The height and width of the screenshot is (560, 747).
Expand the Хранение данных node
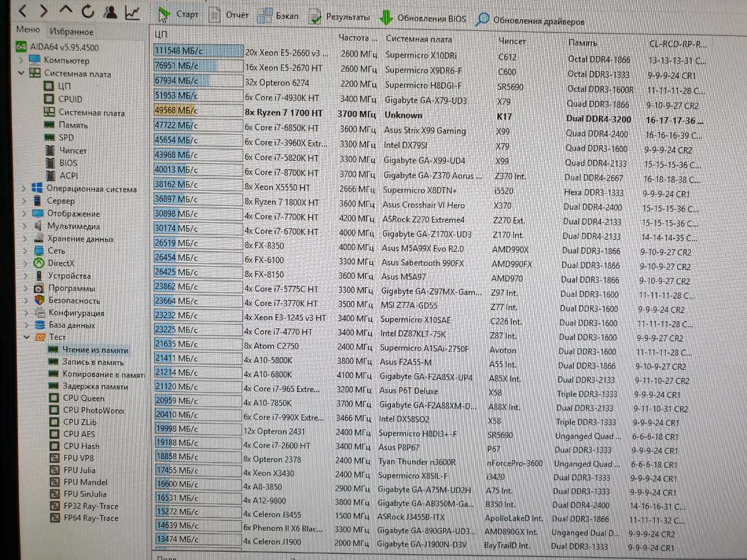tap(25, 239)
